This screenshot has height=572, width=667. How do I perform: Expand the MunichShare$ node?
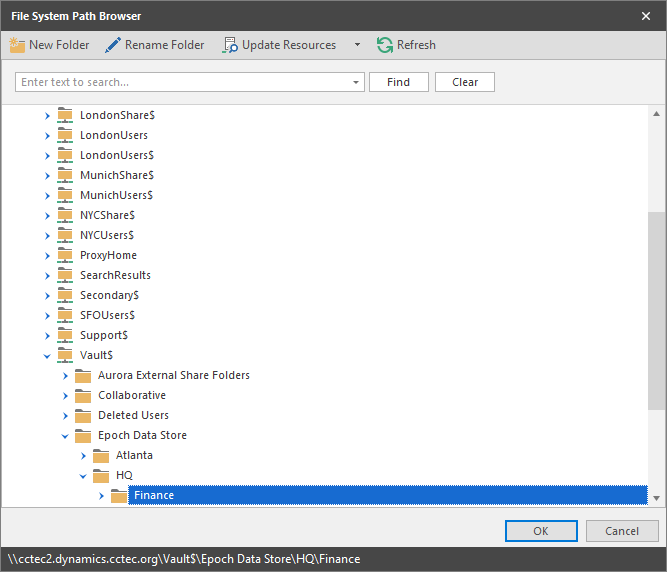pyautogui.click(x=47, y=176)
